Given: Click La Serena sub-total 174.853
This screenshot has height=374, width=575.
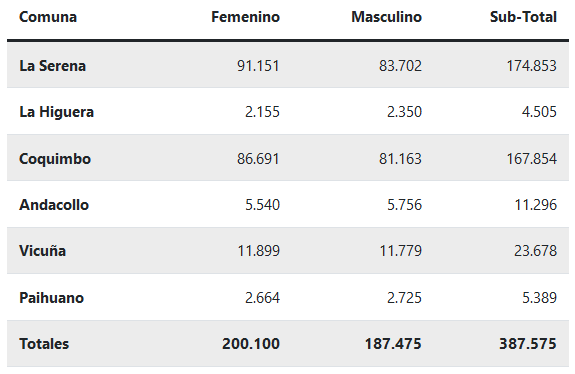Looking at the screenshot, I should tap(532, 66).
